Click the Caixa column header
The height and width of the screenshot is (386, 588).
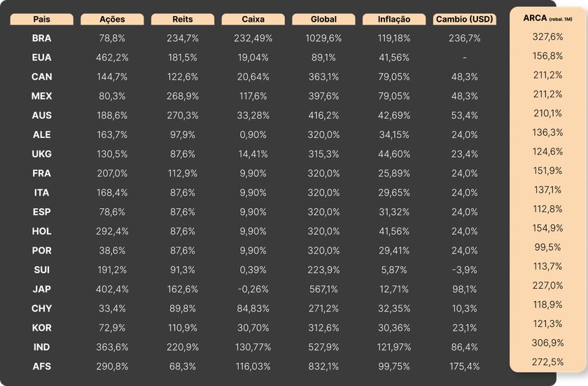[253, 20]
